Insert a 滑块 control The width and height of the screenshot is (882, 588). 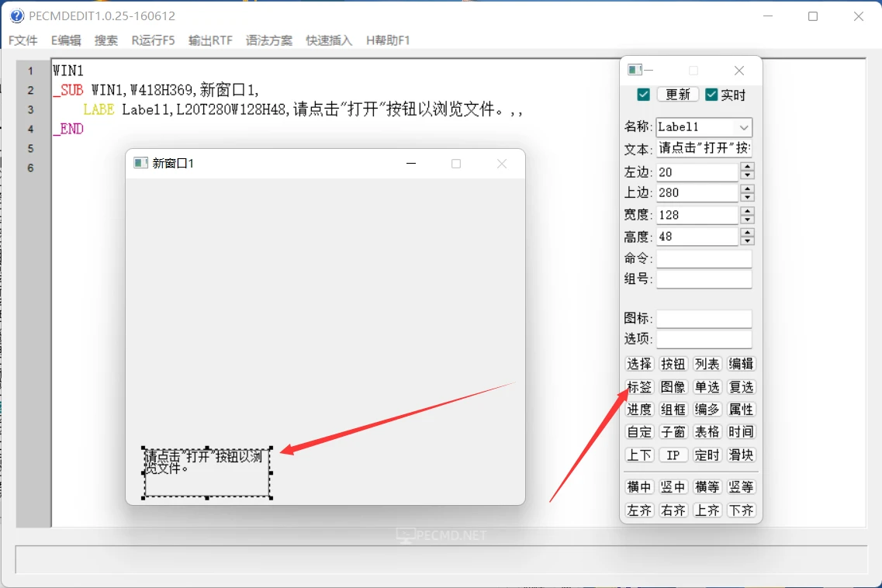pyautogui.click(x=741, y=455)
